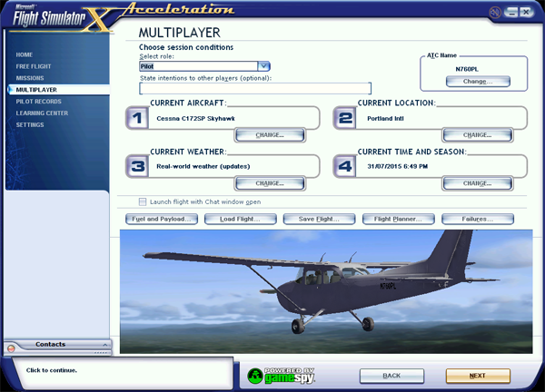Change the current aircraft
Viewport: 545px width, 392px height.
(270, 135)
